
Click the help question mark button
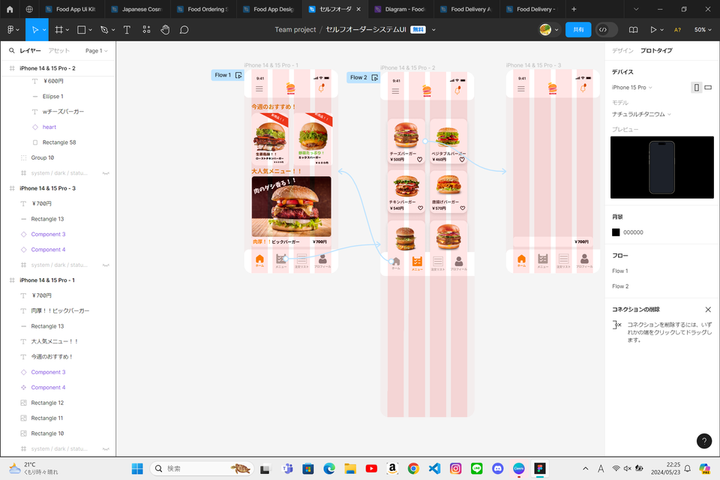pyautogui.click(x=703, y=440)
